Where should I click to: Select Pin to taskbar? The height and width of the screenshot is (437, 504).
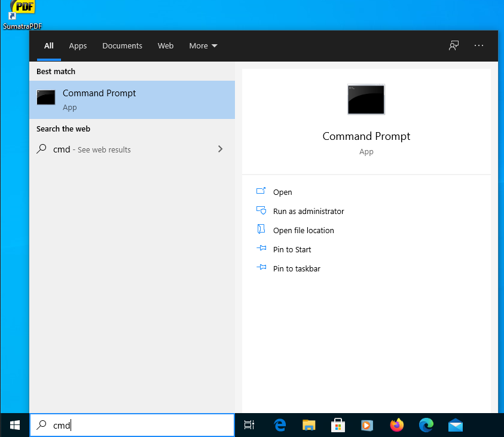coord(297,268)
